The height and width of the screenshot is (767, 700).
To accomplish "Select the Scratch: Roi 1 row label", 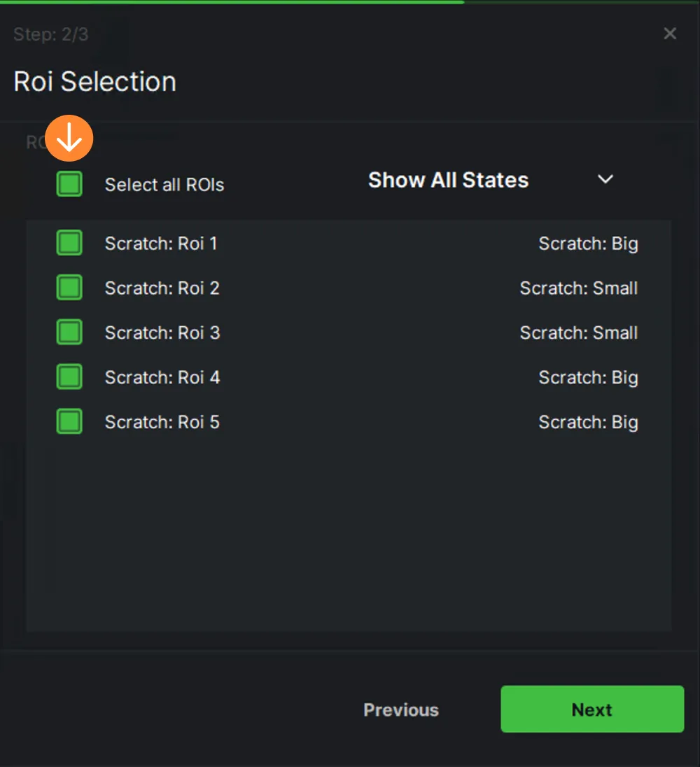I will pyautogui.click(x=161, y=244).
